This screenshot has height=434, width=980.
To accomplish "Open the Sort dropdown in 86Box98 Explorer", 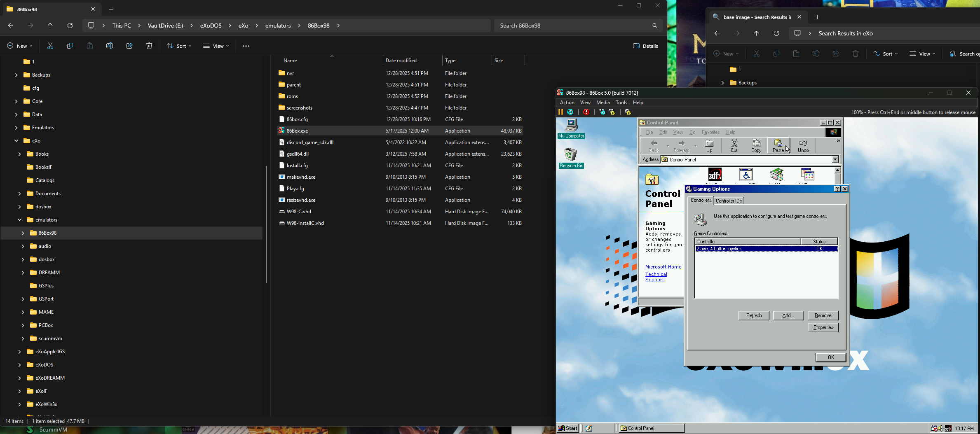I will tap(179, 46).
